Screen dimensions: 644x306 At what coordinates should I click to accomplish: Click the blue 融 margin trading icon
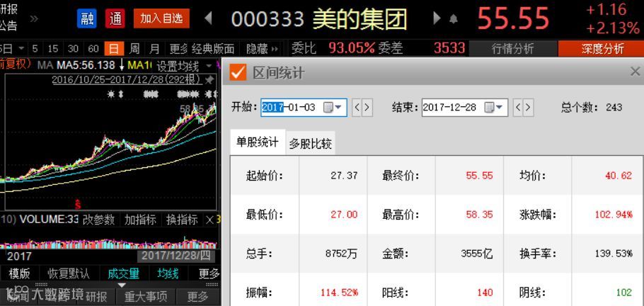(86, 18)
